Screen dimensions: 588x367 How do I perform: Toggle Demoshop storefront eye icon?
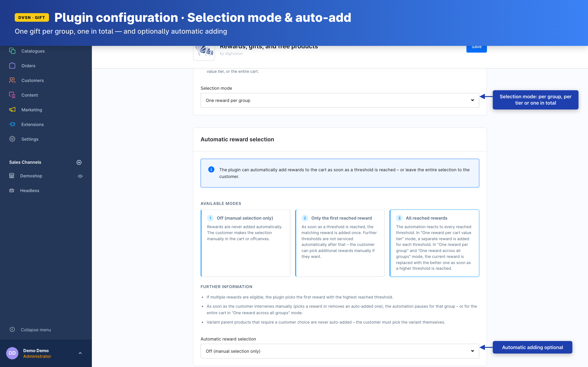tap(80, 176)
